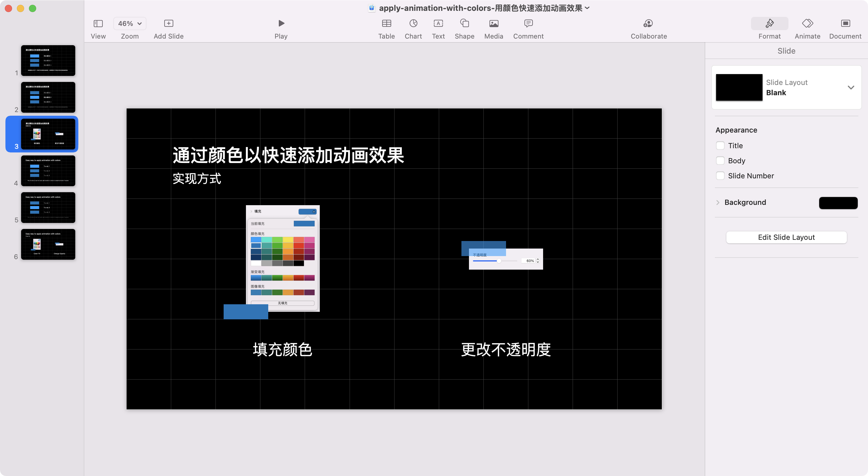This screenshot has height=476, width=868.
Task: Toggle the Title checkbox in Appearance
Action: [x=719, y=146]
